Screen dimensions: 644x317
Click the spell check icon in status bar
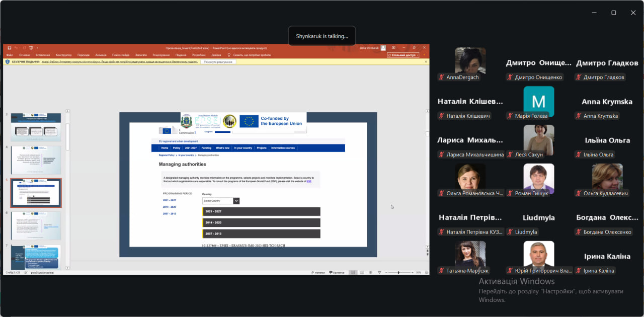click(26, 272)
